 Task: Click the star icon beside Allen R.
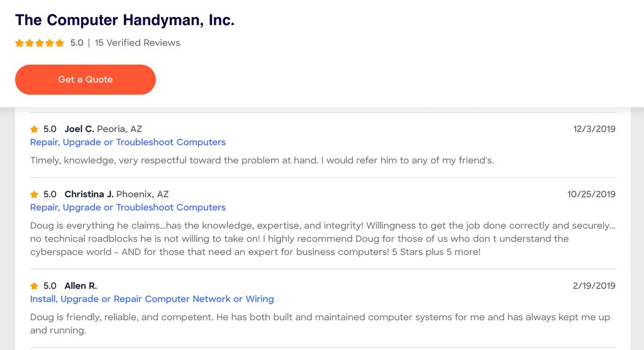coord(35,287)
